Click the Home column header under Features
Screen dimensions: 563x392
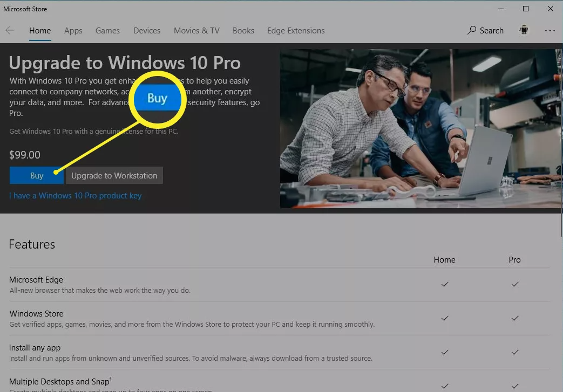tap(444, 259)
